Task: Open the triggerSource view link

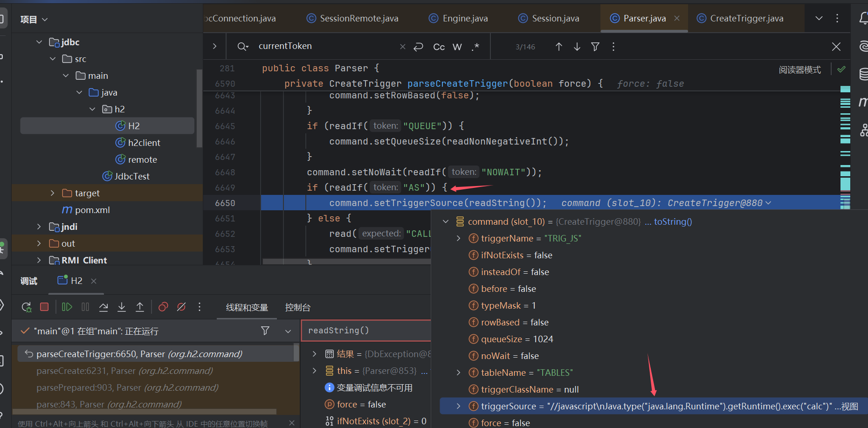Action: click(850, 406)
